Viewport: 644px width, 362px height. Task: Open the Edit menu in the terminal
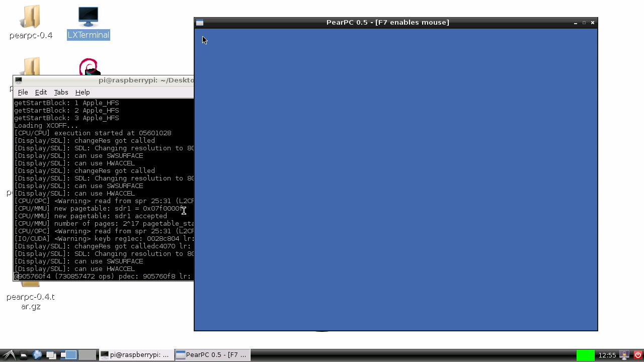(x=41, y=93)
